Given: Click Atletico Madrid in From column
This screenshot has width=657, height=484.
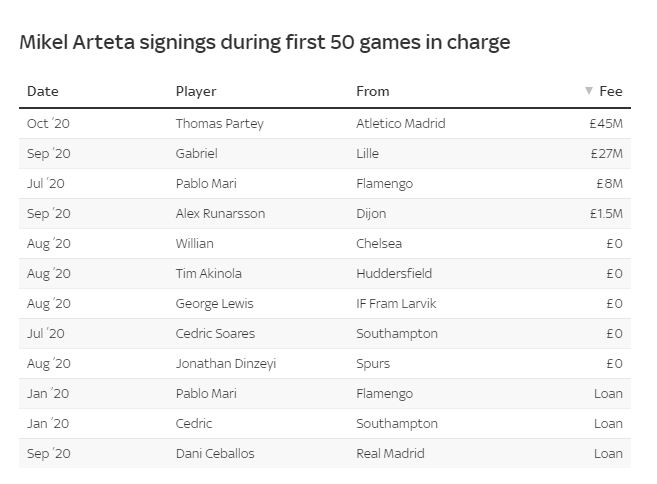Looking at the screenshot, I should coord(401,124).
